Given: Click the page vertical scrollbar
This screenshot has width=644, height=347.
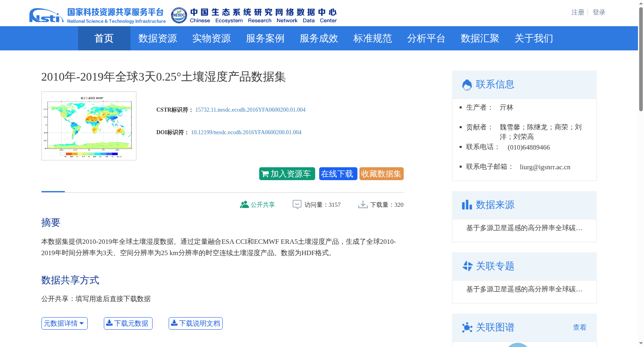Looking at the screenshot, I should click(641, 58).
